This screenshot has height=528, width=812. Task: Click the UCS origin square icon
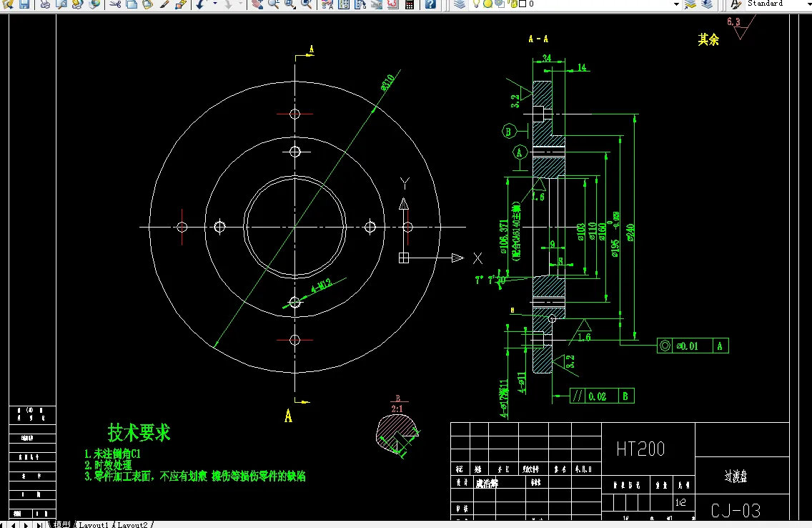(404, 258)
